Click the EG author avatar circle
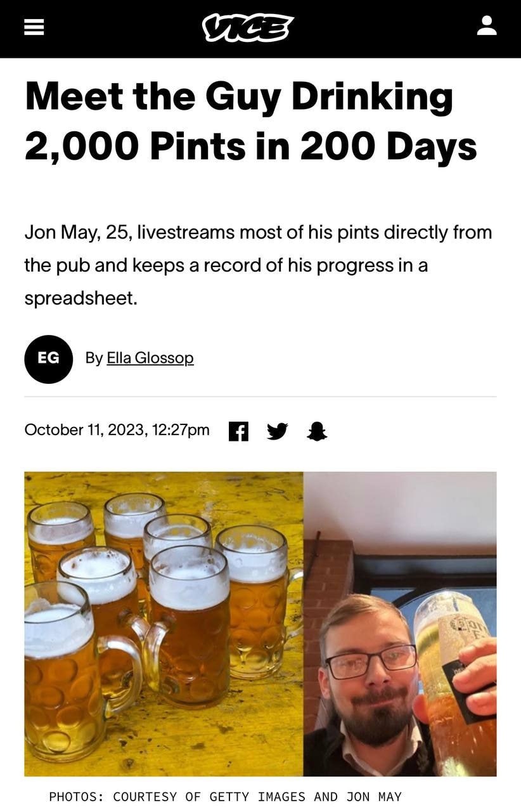The image size is (521, 812). 49,359
